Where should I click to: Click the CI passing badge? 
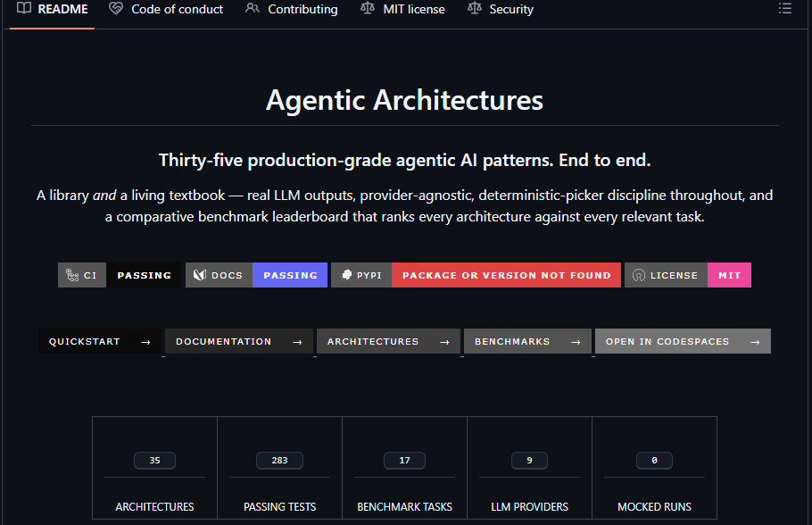(120, 275)
